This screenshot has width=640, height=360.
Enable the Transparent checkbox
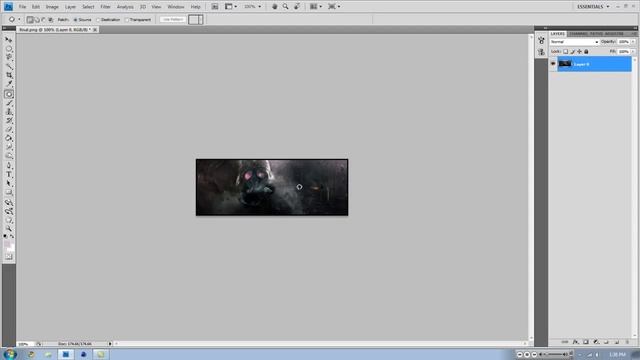[x=127, y=20]
